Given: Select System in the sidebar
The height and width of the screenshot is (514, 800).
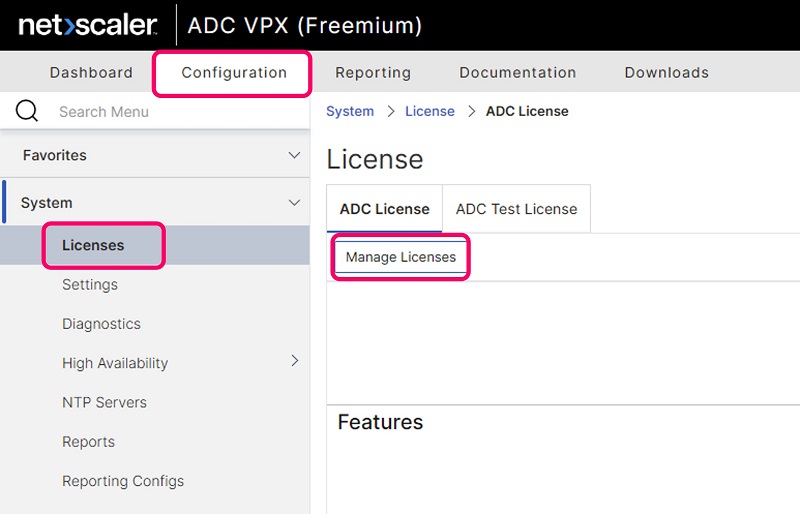Looking at the screenshot, I should click(46, 203).
